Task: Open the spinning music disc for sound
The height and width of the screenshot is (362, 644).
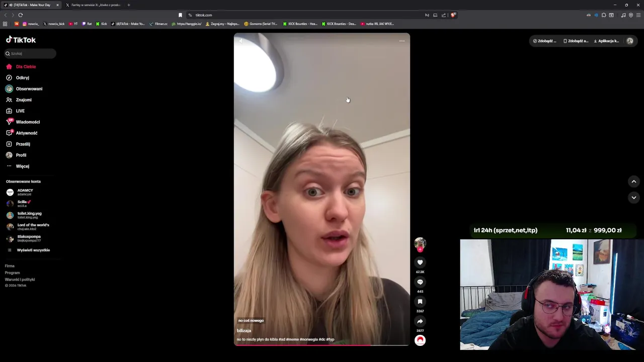Action: [x=420, y=340]
